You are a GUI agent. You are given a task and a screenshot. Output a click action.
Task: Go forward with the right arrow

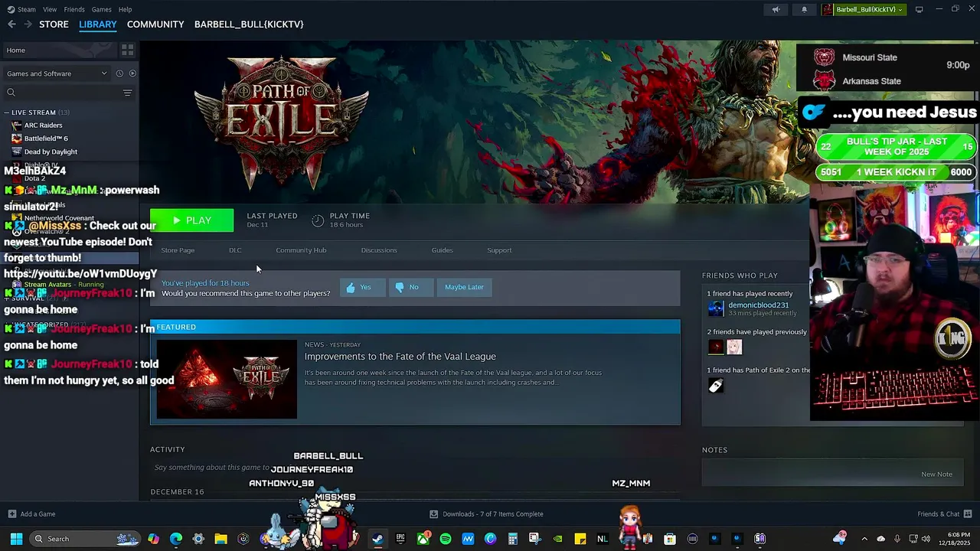(28, 24)
